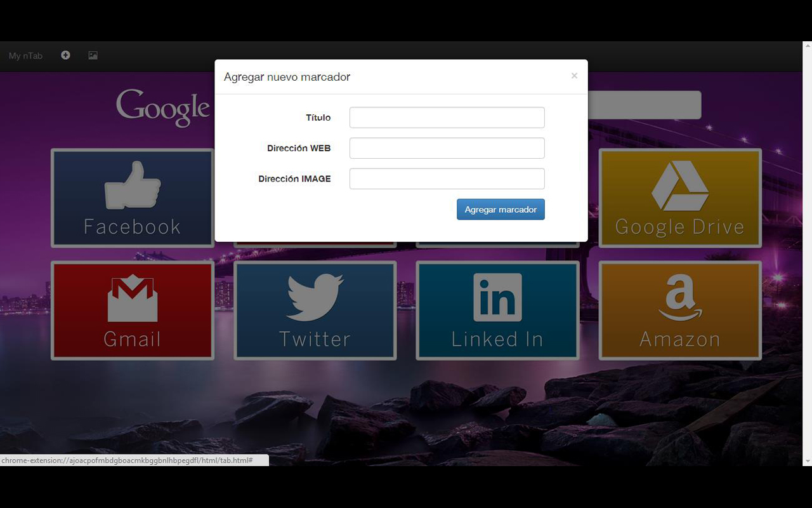Open the Twitter bookmark tile
The image size is (812, 508).
(315, 311)
